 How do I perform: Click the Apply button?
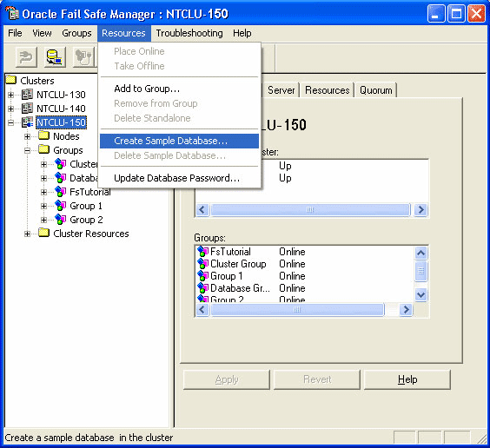click(227, 379)
